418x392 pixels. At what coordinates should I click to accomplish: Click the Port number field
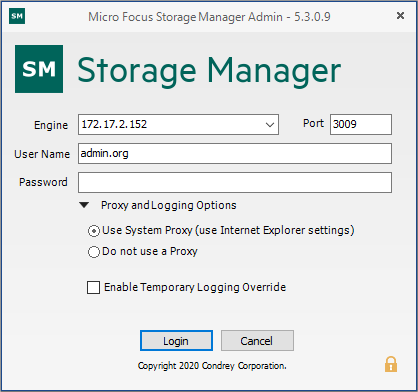361,125
